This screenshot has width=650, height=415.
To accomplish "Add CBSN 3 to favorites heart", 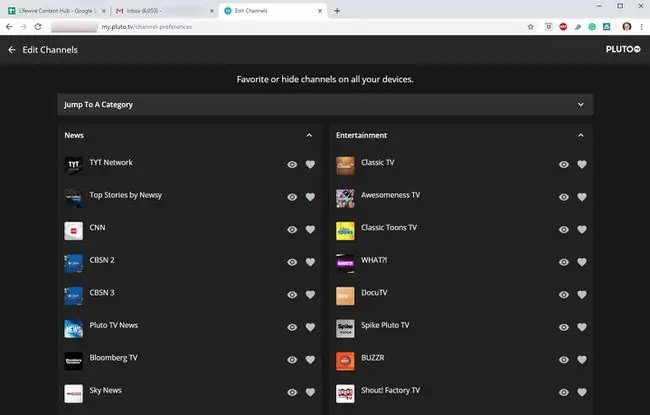I will 310,295.
